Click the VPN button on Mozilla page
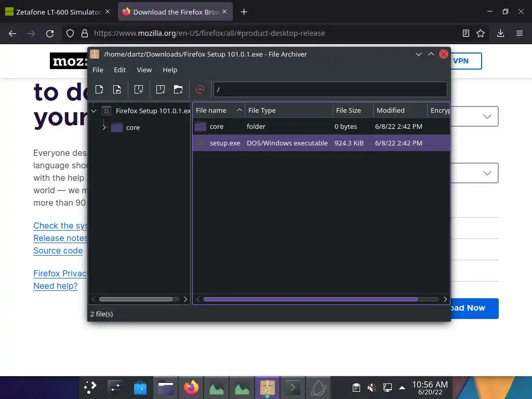This screenshot has width=532, height=399. point(465,61)
